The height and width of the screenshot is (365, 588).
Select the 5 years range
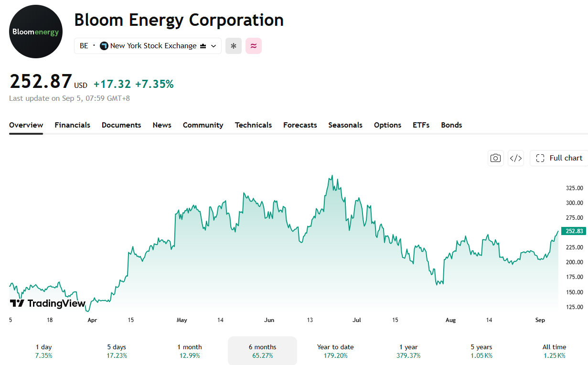point(481,351)
